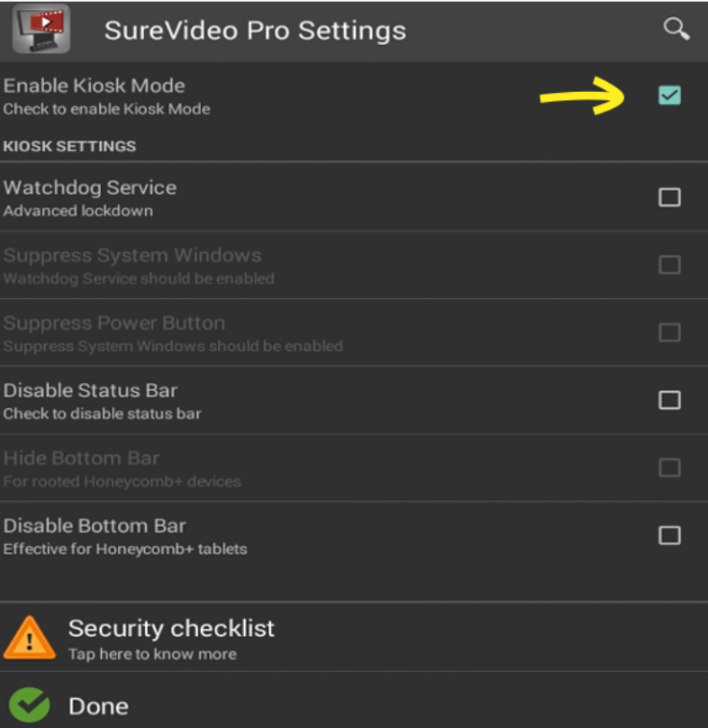708x728 pixels.
Task: Tap the Suppress System Windows row text
Action: point(132,256)
